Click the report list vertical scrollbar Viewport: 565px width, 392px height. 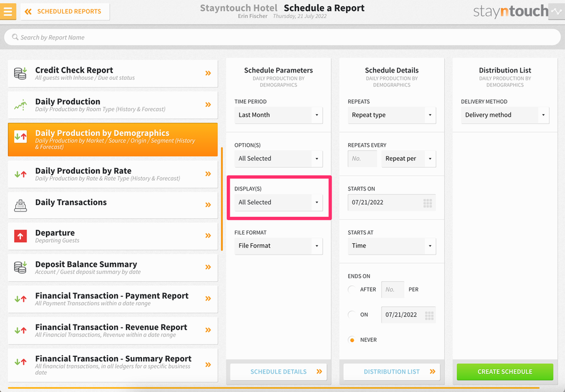[x=222, y=198]
